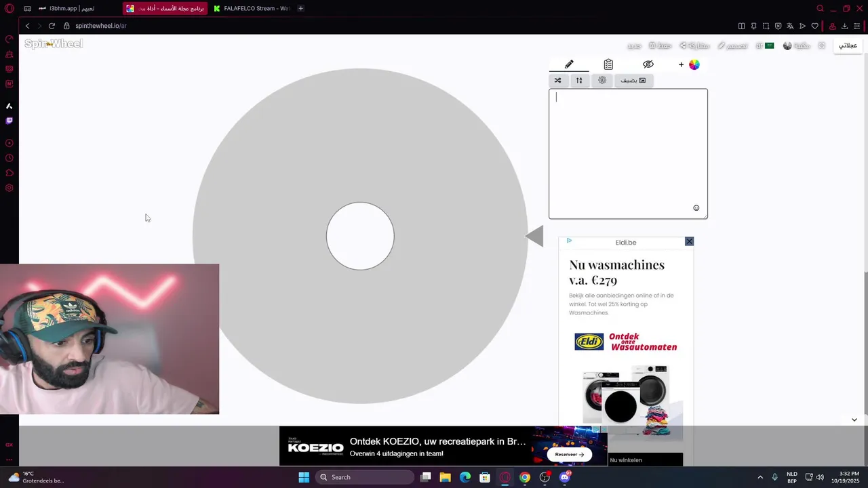
Task: Toggle the hide entries eye icon
Action: click(648, 64)
